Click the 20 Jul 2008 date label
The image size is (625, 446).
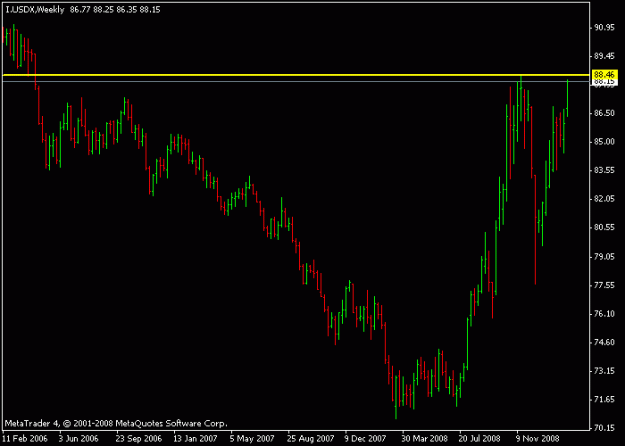pos(480,439)
